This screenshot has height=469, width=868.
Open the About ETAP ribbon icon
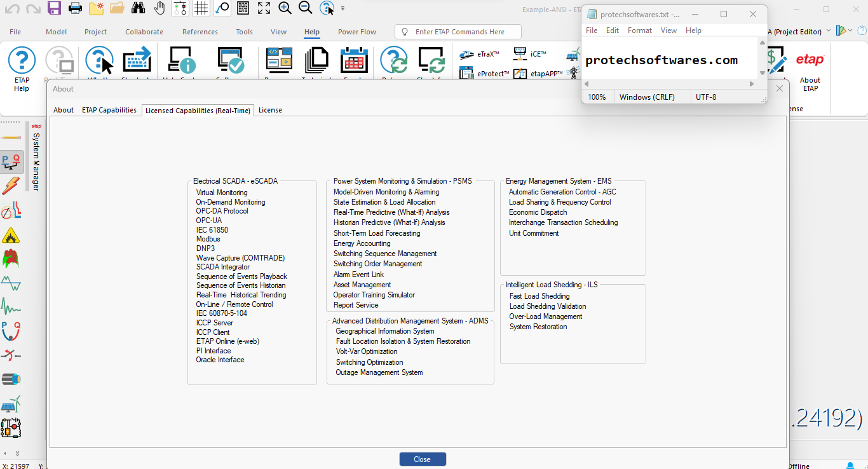[x=810, y=70]
